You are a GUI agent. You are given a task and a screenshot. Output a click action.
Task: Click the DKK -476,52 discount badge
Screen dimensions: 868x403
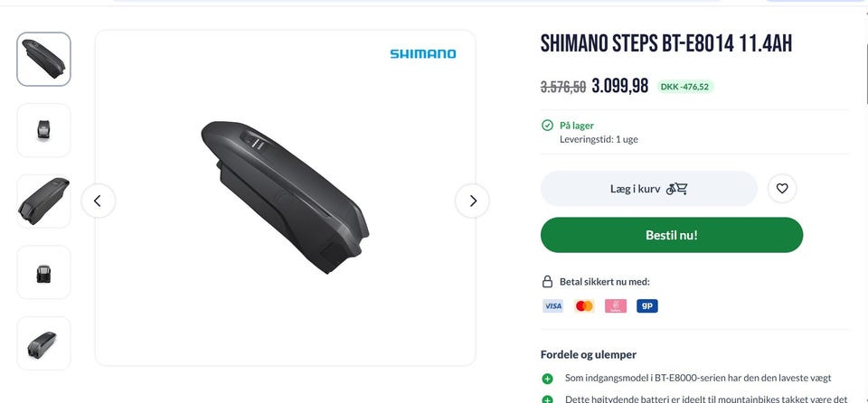[684, 87]
